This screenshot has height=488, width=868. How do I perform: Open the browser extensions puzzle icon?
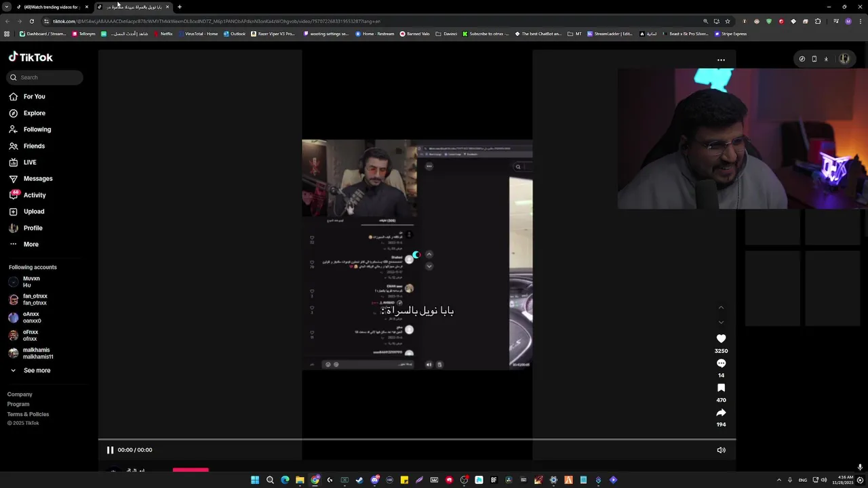[818, 21]
